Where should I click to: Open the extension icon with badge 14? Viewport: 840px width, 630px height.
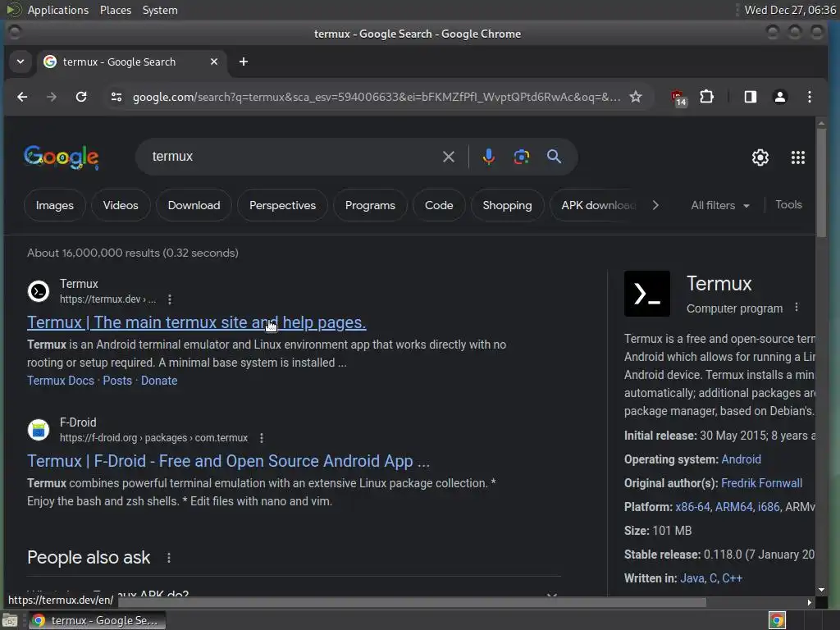point(678,98)
